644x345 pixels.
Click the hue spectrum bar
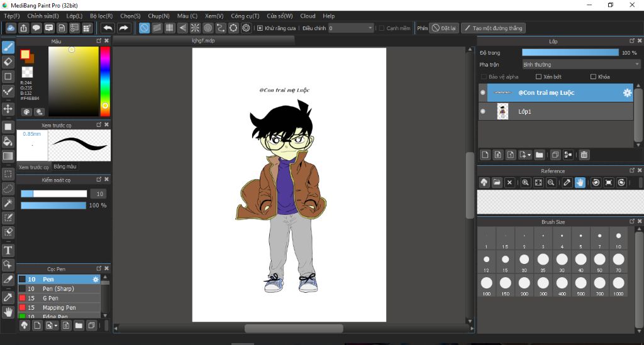[105, 81]
